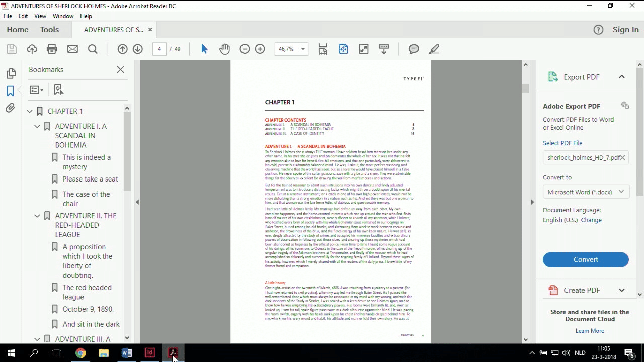The image size is (644, 362).
Task: Expand the Create PDF section
Action: 622,290
